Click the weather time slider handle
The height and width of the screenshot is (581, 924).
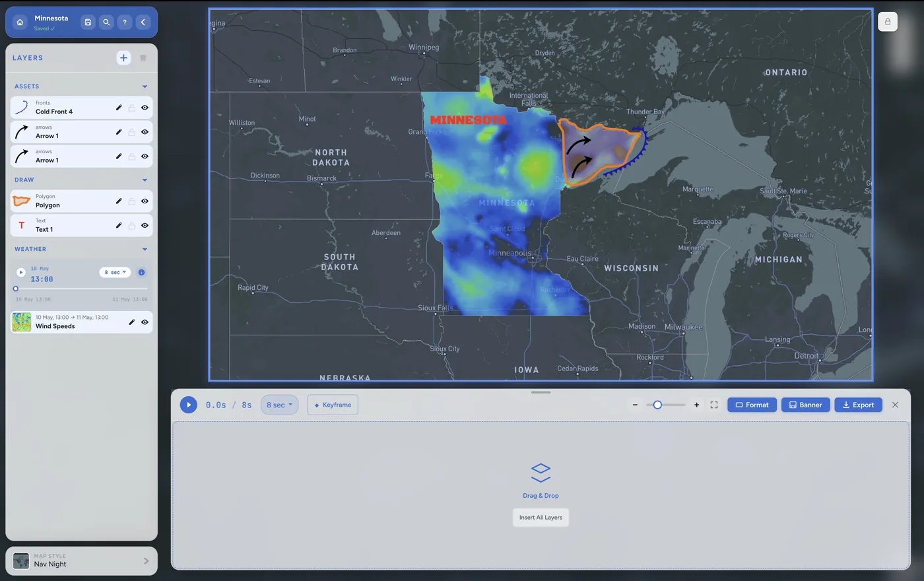16,289
